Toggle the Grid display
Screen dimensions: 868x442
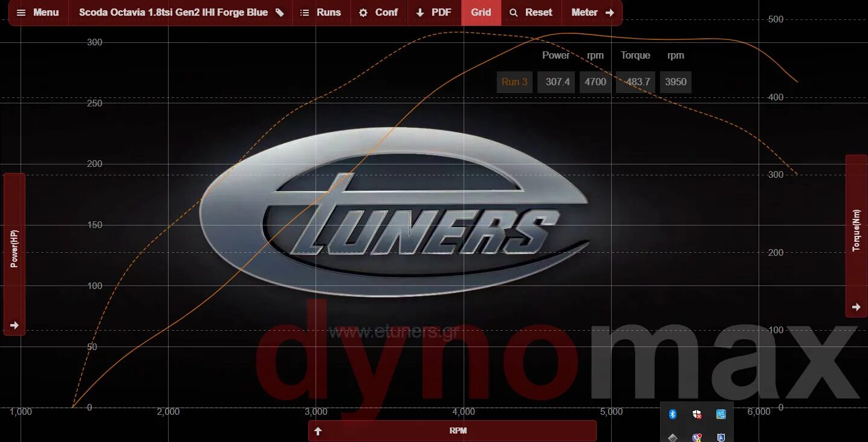pyautogui.click(x=481, y=13)
